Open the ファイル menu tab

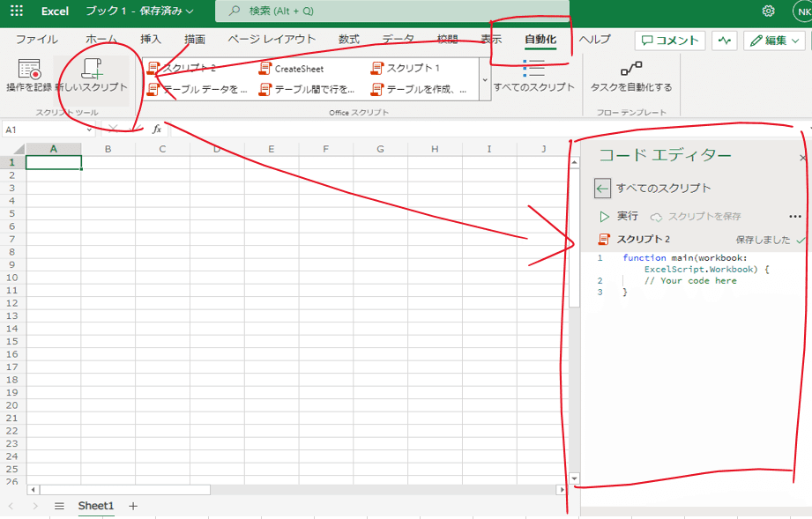pyautogui.click(x=36, y=40)
